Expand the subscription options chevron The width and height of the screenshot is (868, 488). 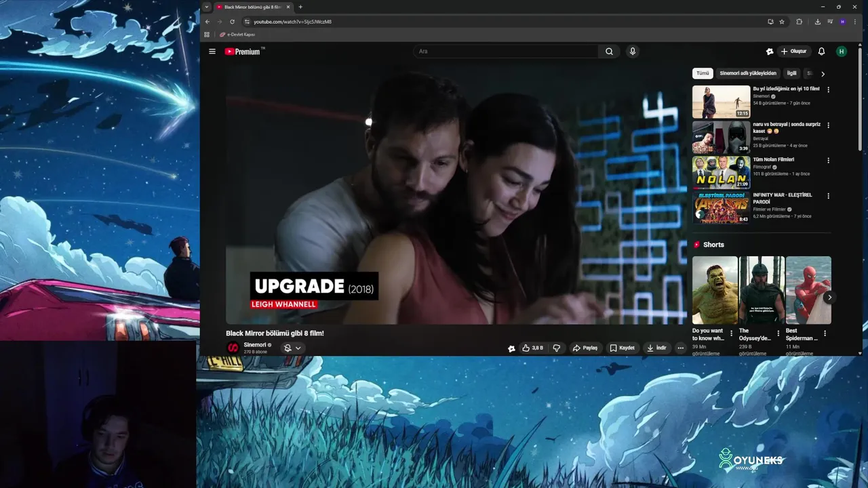[x=298, y=348]
